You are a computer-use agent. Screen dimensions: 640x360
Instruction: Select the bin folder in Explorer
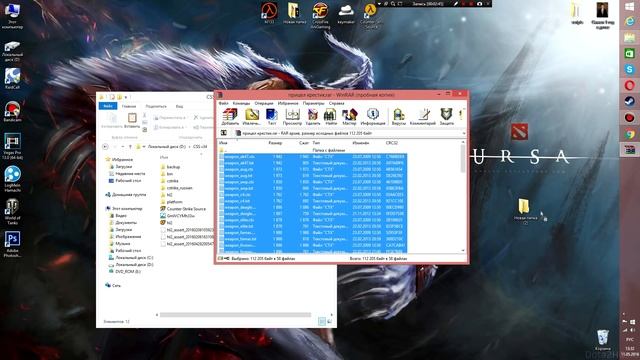coord(167,174)
